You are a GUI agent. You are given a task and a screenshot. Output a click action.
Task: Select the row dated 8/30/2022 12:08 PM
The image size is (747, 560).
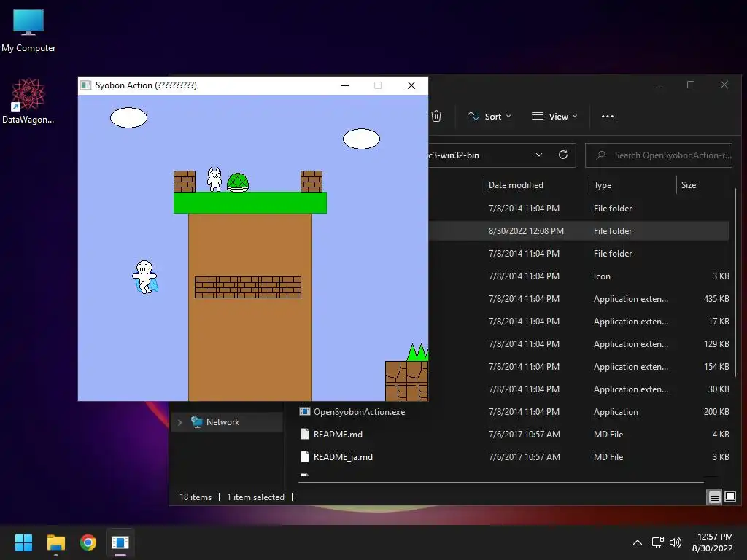tap(578, 231)
